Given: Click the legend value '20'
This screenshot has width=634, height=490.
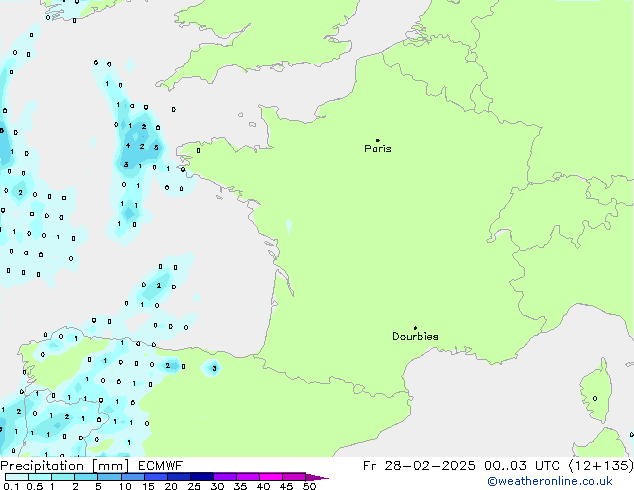Looking at the screenshot, I should 171,486.
